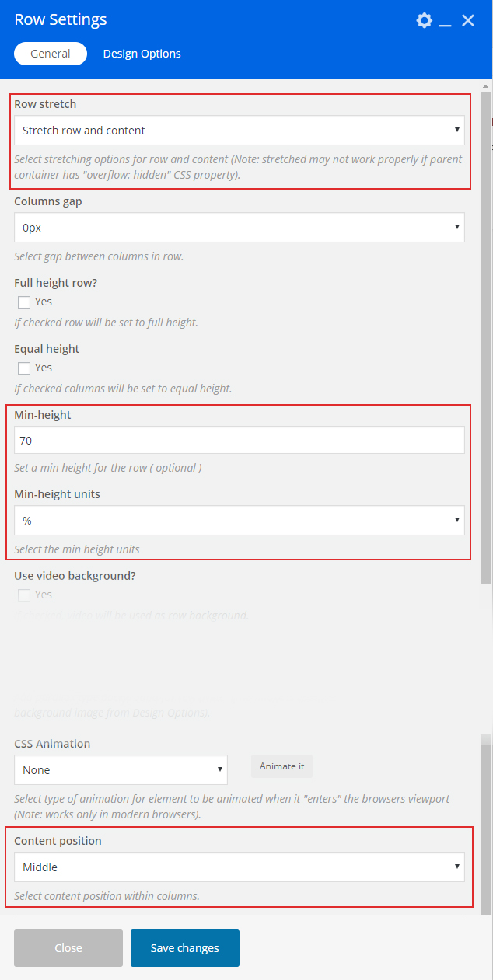Enable the Full height row checkbox
Viewport: 493px width, 980px height.
tap(24, 302)
